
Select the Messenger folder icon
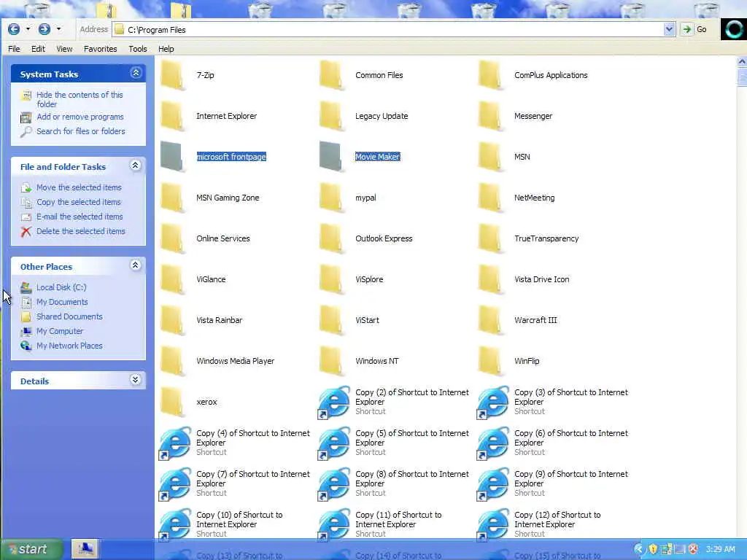pos(491,116)
